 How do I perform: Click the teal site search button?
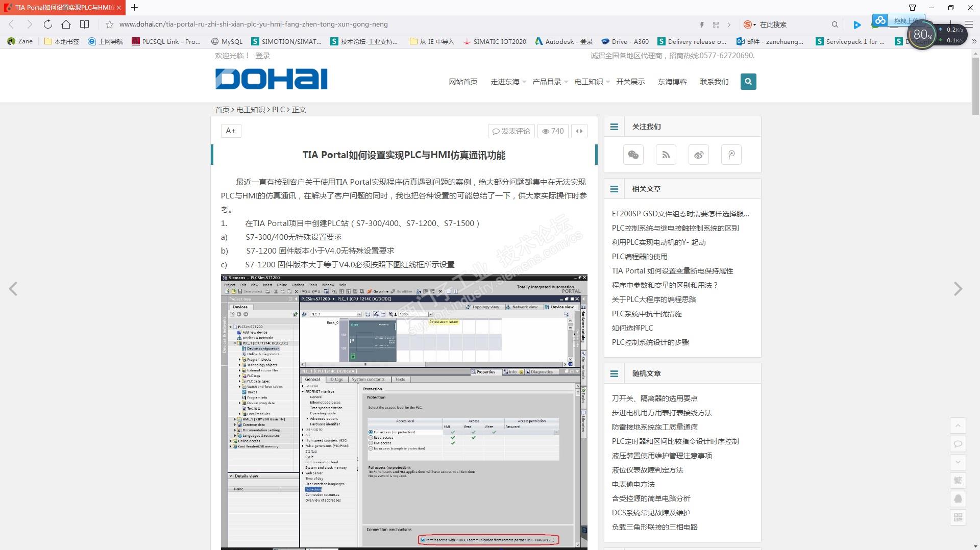[x=748, y=82]
